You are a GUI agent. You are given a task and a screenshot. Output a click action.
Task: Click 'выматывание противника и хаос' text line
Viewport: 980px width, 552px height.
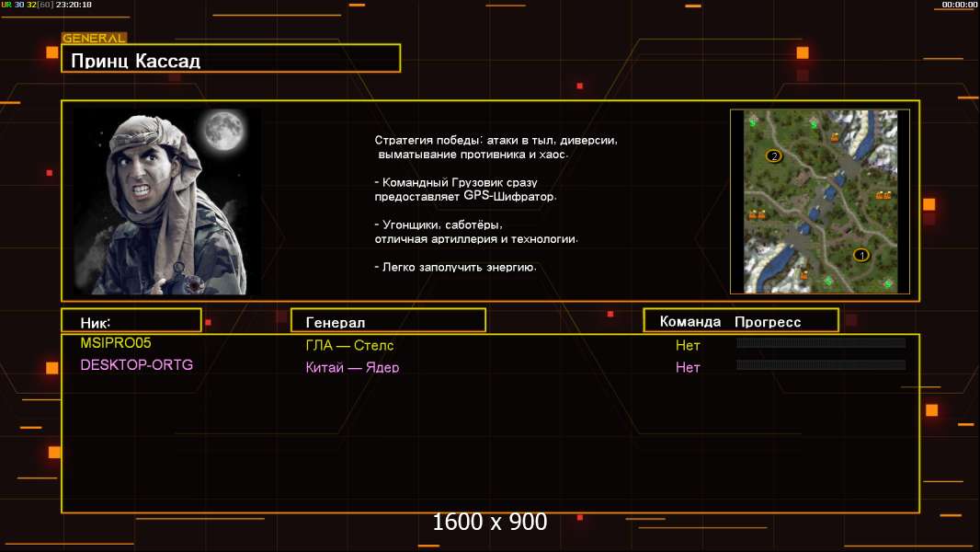pyautogui.click(x=473, y=155)
